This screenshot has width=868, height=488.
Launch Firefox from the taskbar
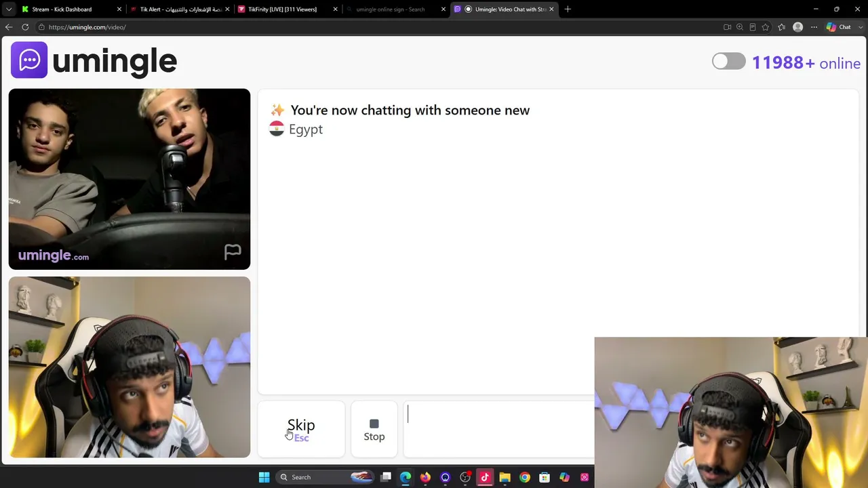pyautogui.click(x=425, y=477)
